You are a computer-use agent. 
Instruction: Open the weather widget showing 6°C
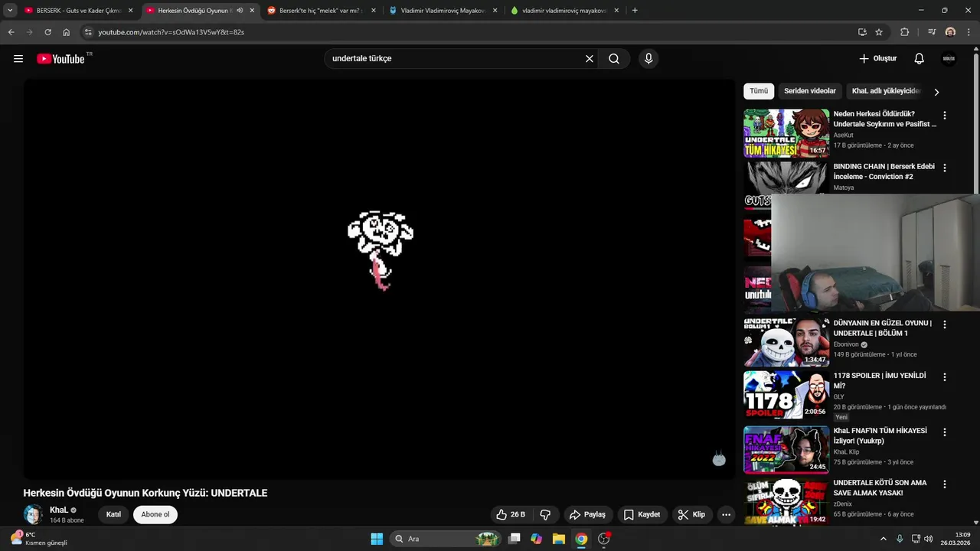(38, 539)
